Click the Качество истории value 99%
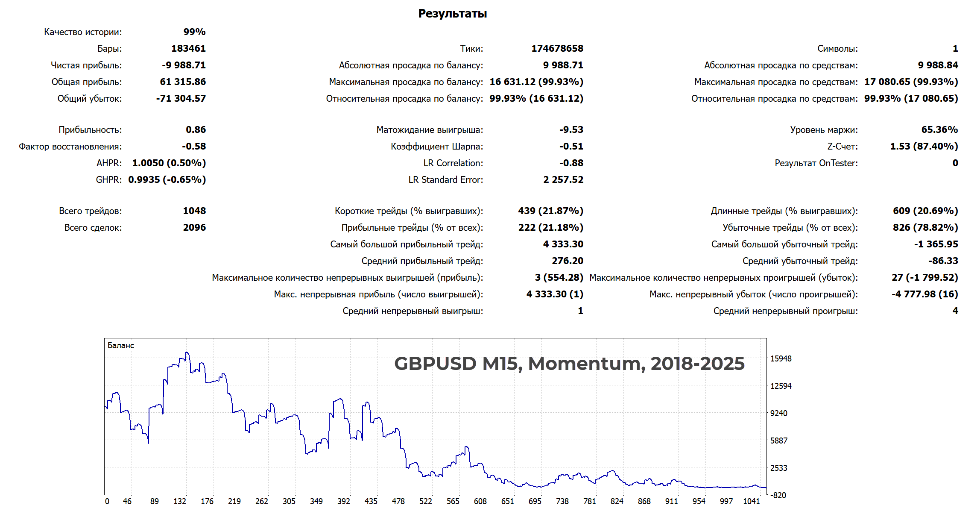The height and width of the screenshot is (514, 980). [x=194, y=32]
